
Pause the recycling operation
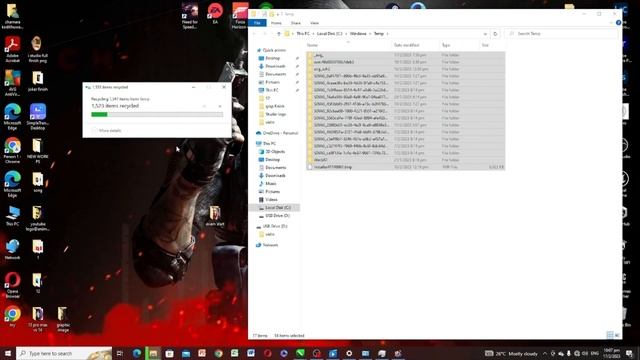tap(204, 106)
